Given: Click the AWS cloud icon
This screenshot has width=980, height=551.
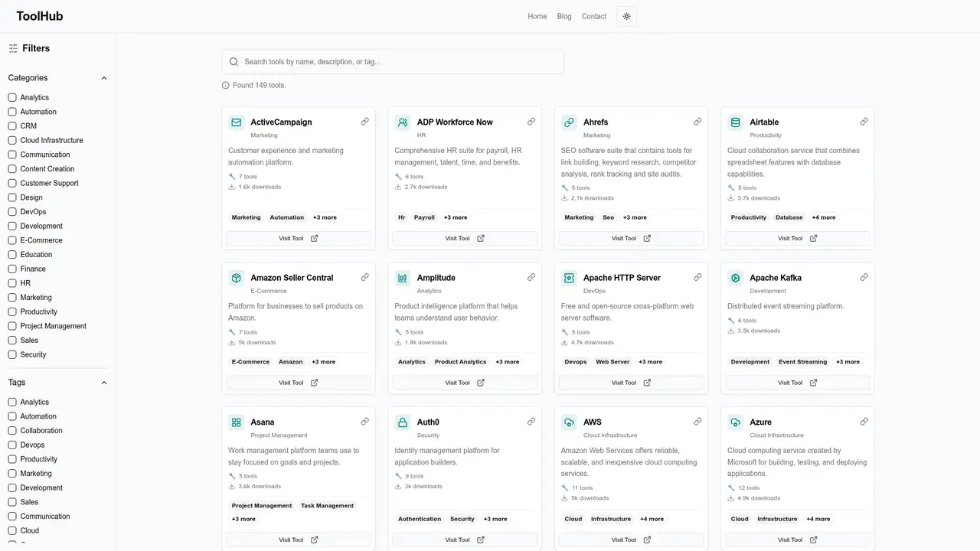Looking at the screenshot, I should tap(569, 422).
